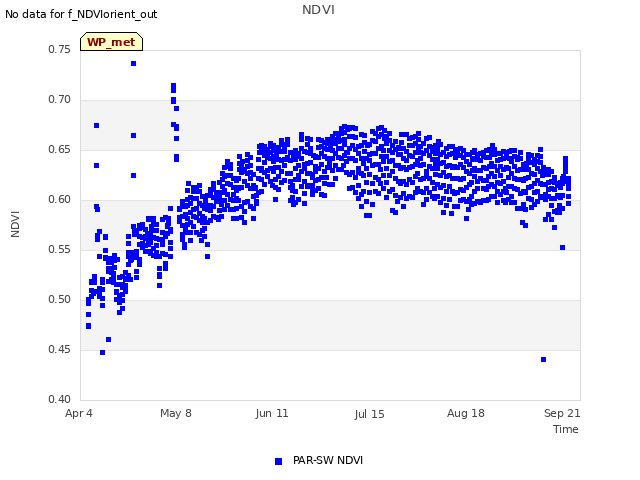640x480 pixels.
Task: Click the 0.60 y-axis tick label
Action: [x=60, y=199]
